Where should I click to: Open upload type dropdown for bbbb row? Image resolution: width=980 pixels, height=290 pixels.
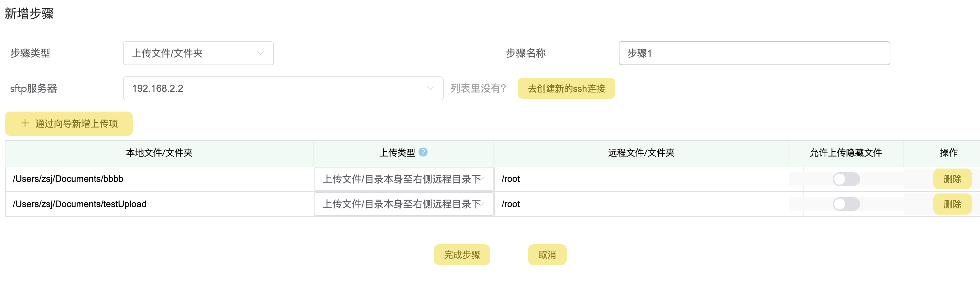(x=403, y=179)
